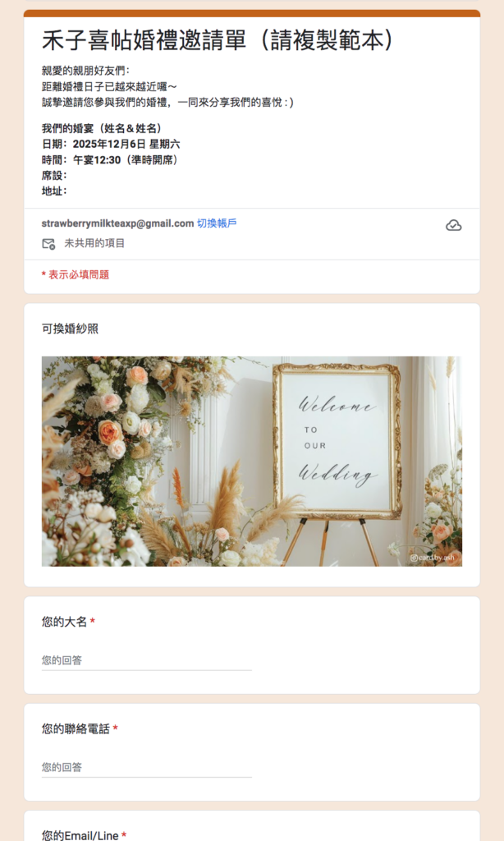This screenshot has width=504, height=841.
Task: Click the wedding floral banner image
Action: [252, 462]
